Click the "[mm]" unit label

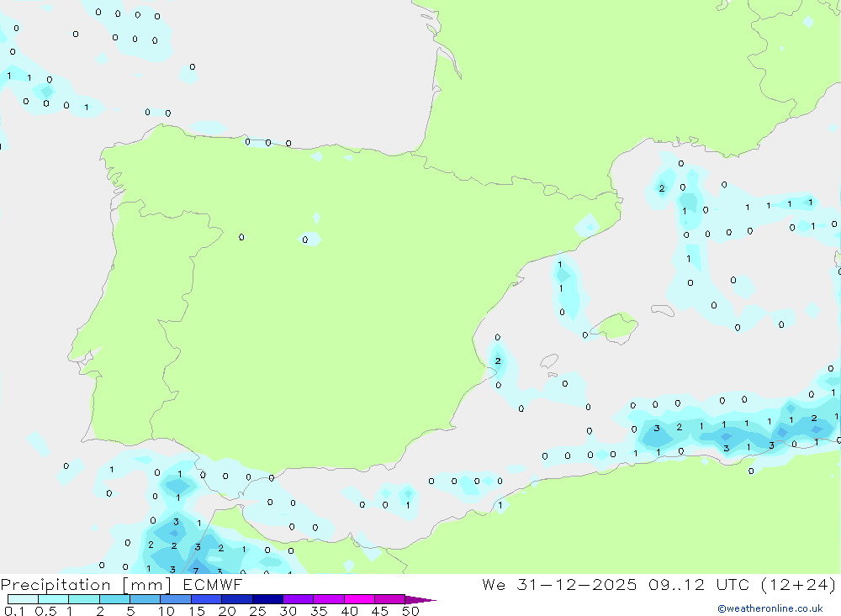click(x=147, y=585)
